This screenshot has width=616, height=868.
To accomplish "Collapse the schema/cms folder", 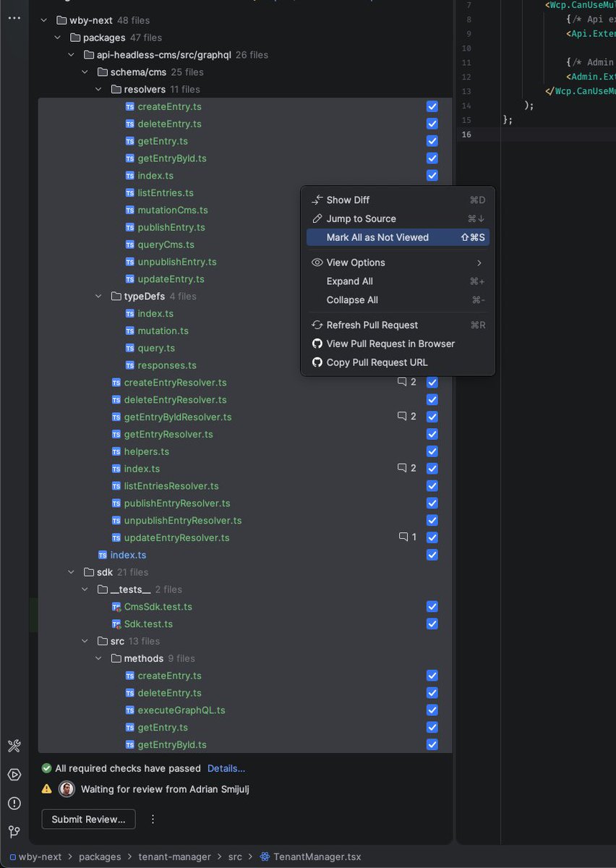I will coord(85,72).
